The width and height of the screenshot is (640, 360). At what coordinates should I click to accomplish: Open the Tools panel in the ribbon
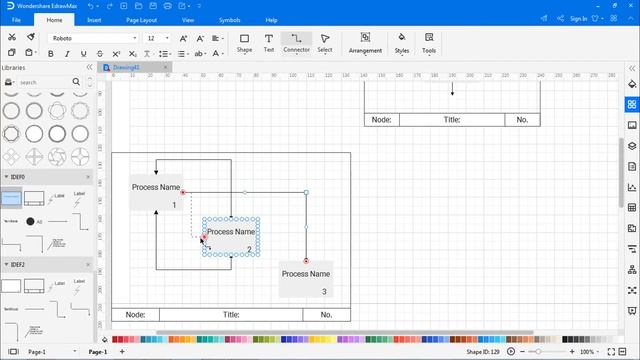pyautogui.click(x=429, y=43)
